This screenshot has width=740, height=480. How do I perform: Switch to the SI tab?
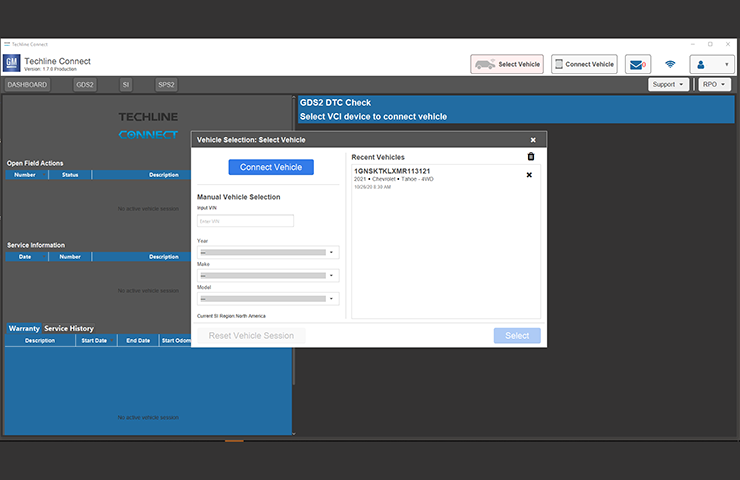[x=126, y=85]
